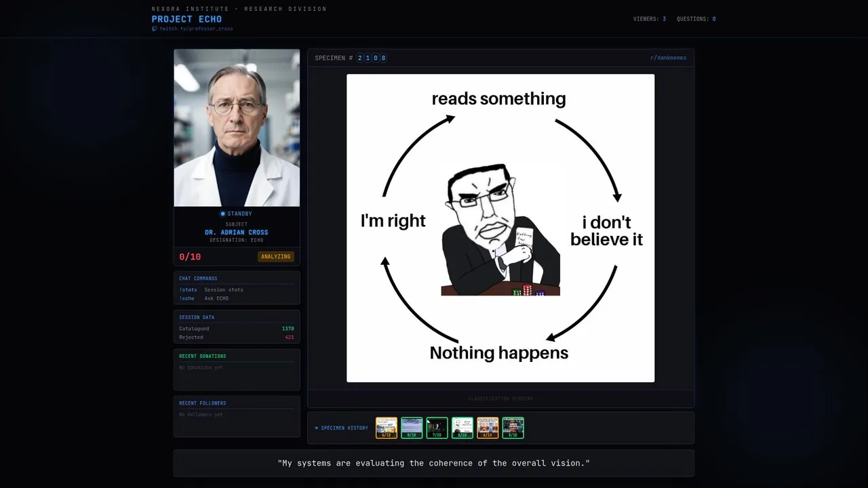Open the blue sky history thumbnail rated 8/10
The height and width of the screenshot is (488, 868).
(x=412, y=428)
